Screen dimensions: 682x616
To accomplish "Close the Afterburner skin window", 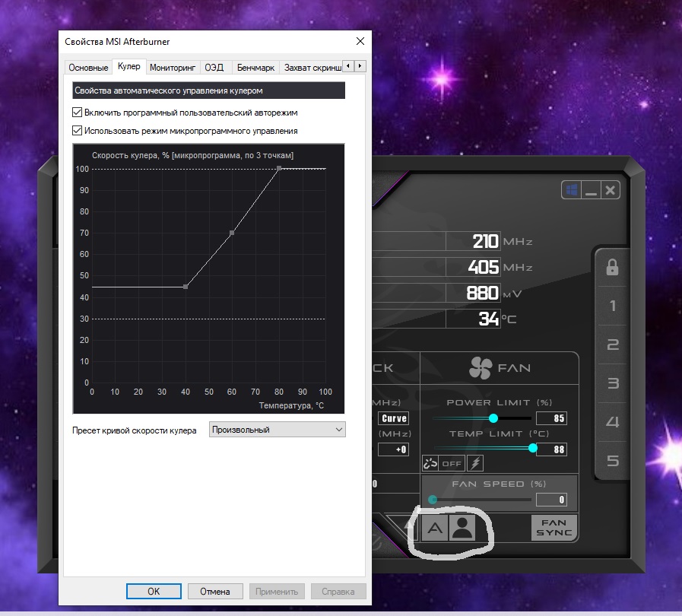I will tap(611, 190).
